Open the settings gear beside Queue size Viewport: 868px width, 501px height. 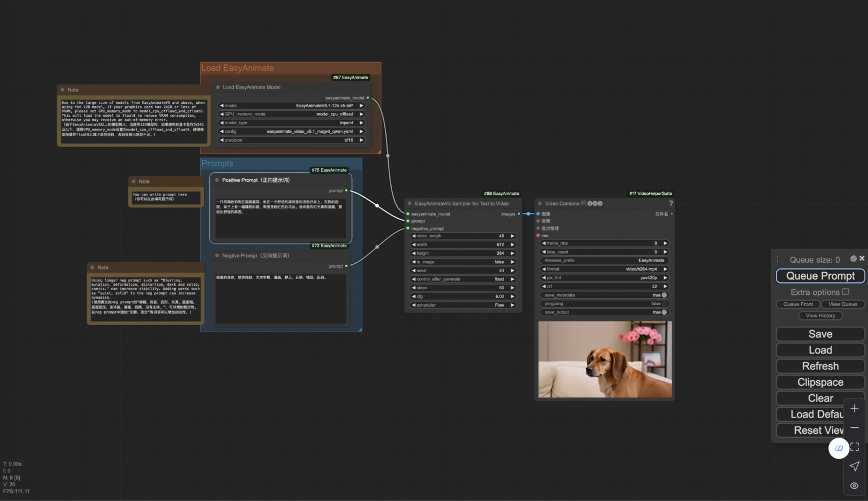[853, 259]
